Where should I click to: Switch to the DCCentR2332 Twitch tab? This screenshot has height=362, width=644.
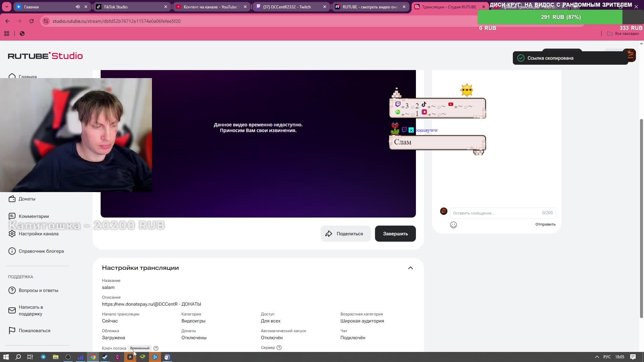287,7
